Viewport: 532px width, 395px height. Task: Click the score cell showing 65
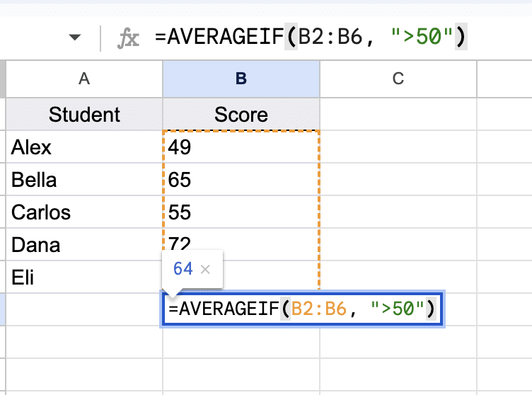point(241,180)
